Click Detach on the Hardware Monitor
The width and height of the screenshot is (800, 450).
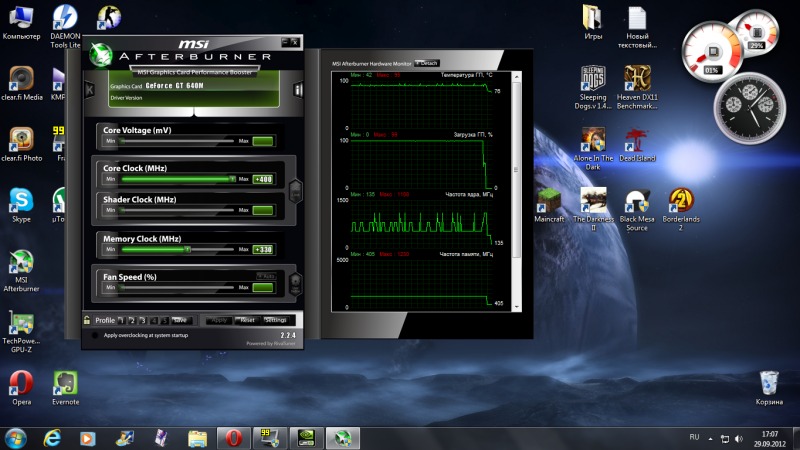pyautogui.click(x=427, y=63)
